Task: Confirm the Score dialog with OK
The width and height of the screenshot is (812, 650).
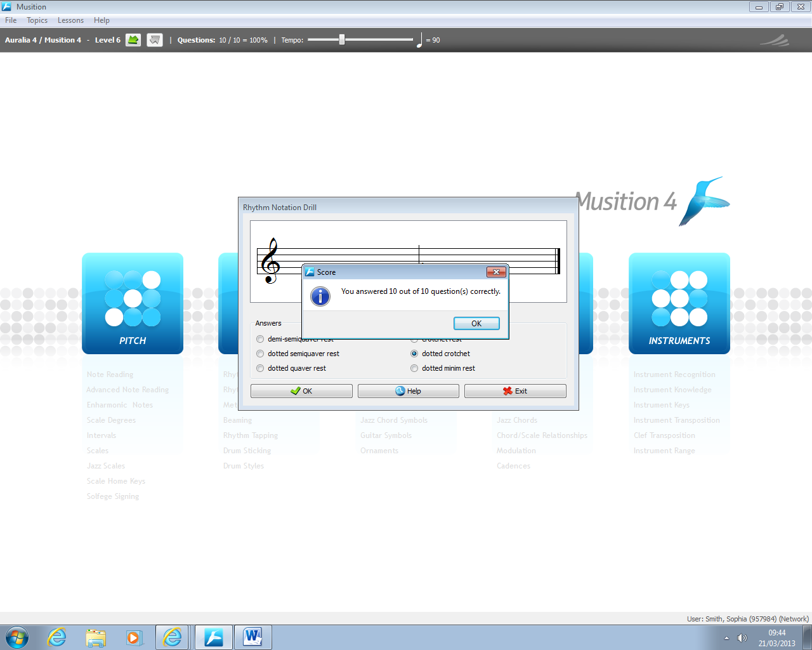Action: click(x=476, y=324)
